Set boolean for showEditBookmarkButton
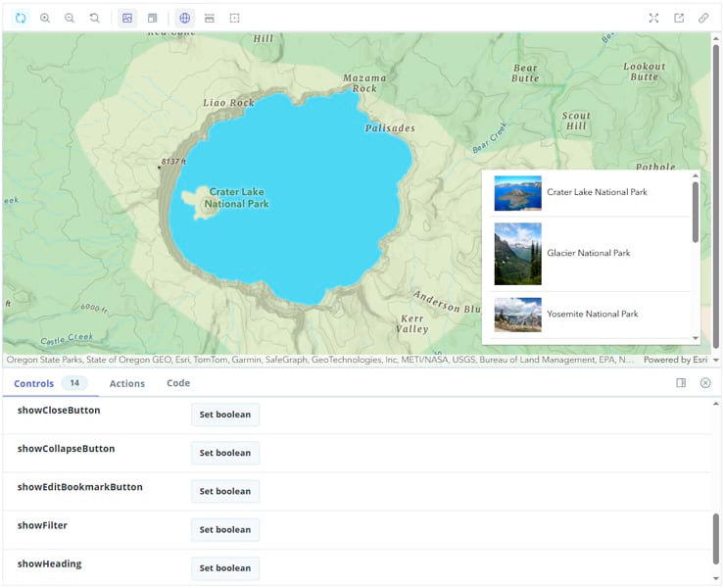724x588 pixels. pos(225,491)
